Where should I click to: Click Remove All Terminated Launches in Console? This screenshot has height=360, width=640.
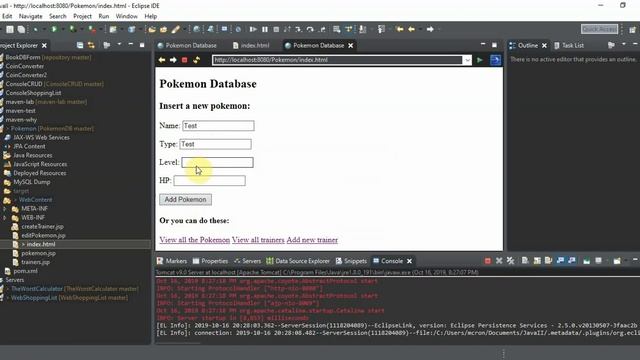tap(510, 261)
